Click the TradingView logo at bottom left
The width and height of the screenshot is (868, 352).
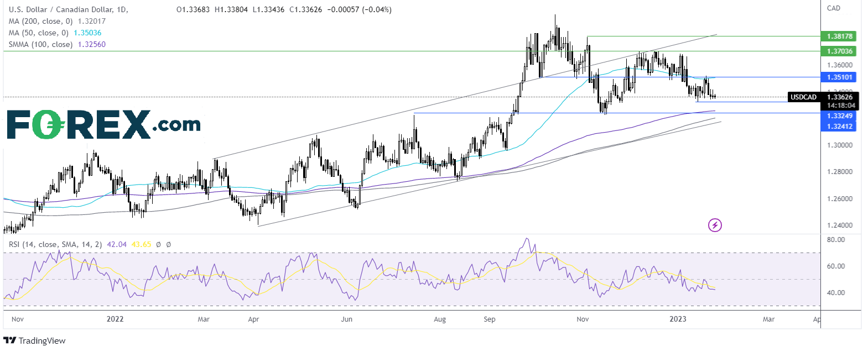point(35,340)
